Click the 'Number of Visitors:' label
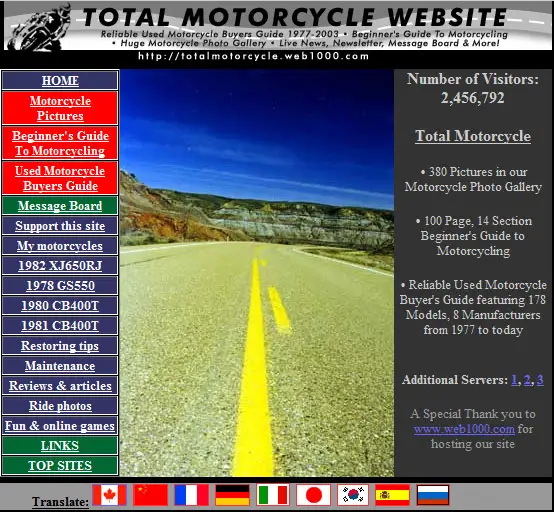Image resolution: width=554 pixels, height=512 pixels. coord(473,79)
